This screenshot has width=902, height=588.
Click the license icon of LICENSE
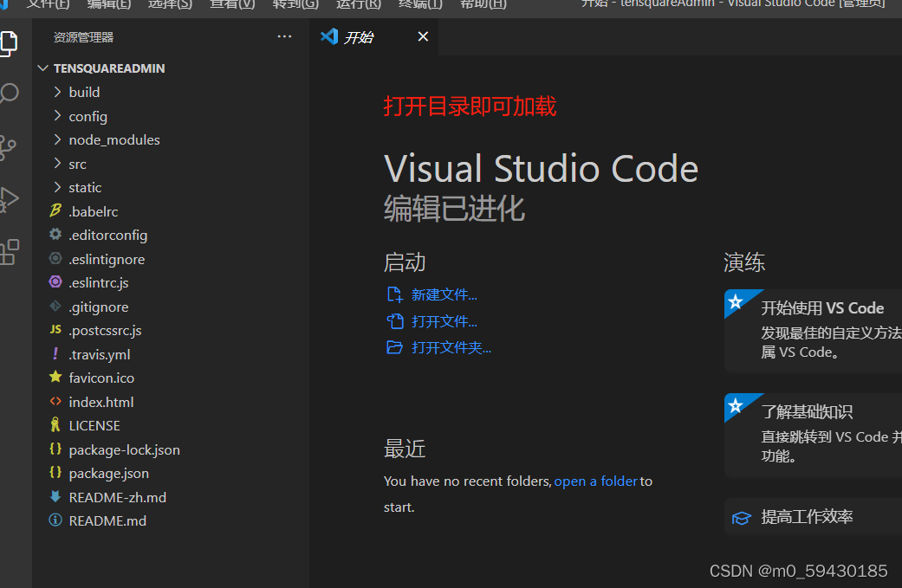click(55, 424)
